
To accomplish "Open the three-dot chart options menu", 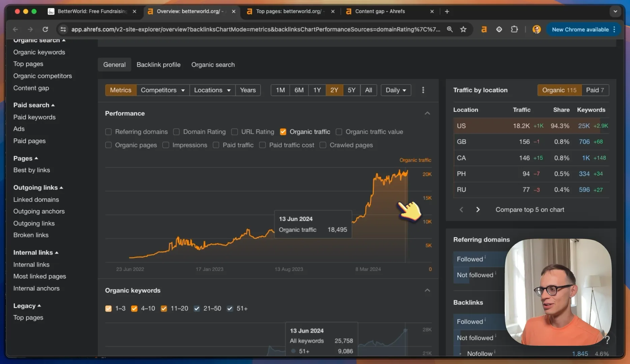I will 423,90.
